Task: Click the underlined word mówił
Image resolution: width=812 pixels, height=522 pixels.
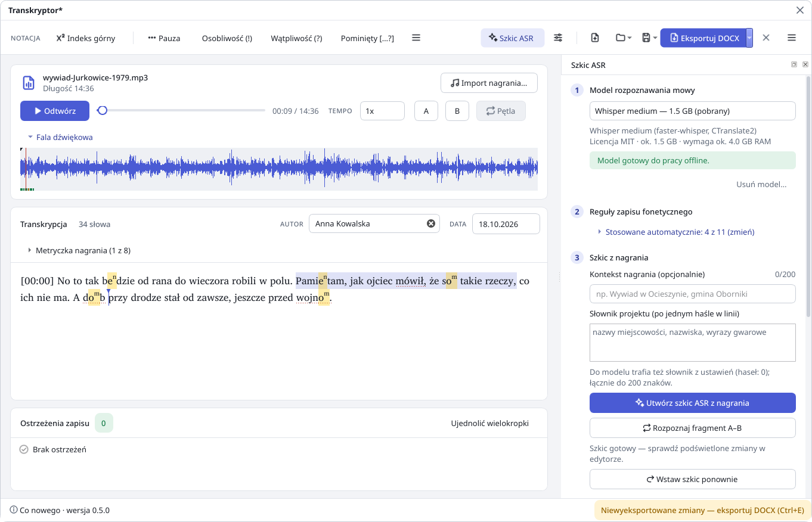Action: tap(410, 281)
